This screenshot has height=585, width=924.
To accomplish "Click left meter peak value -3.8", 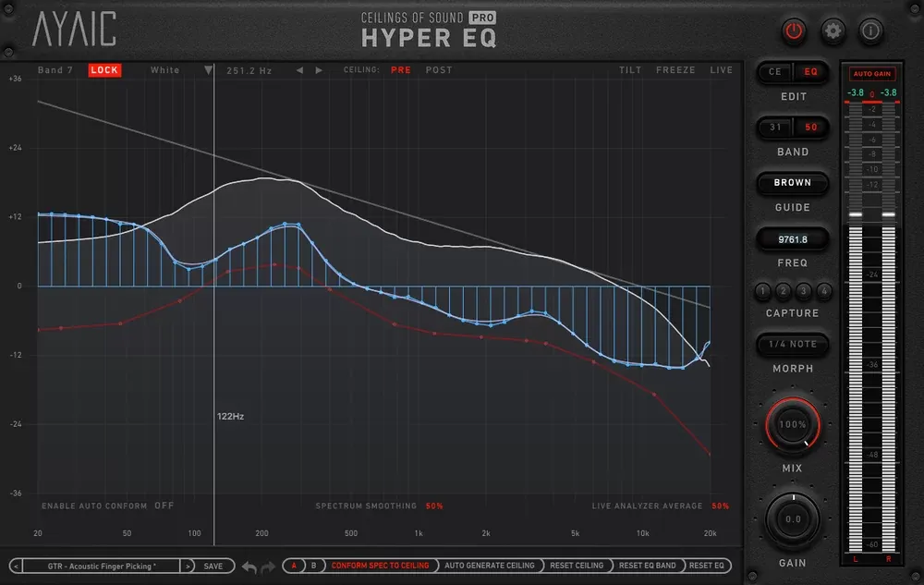I will 856,93.
